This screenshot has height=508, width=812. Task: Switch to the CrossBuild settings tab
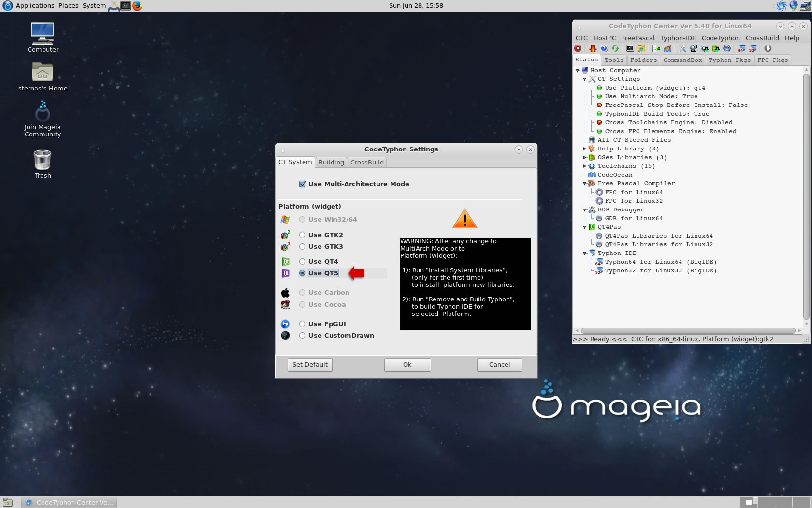[x=367, y=162]
